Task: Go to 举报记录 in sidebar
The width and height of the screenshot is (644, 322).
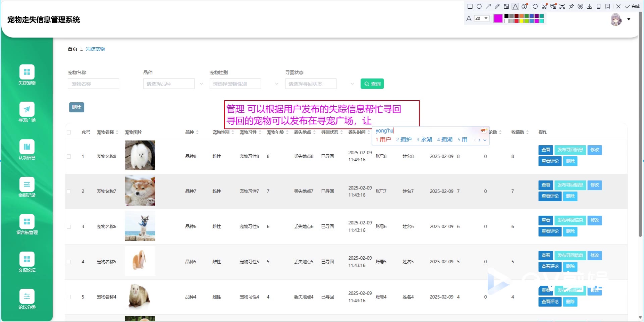Action: pos(27,187)
